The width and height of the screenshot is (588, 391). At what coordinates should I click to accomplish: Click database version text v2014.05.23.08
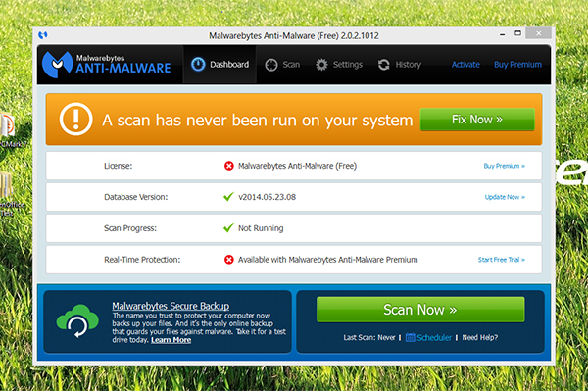tap(267, 197)
